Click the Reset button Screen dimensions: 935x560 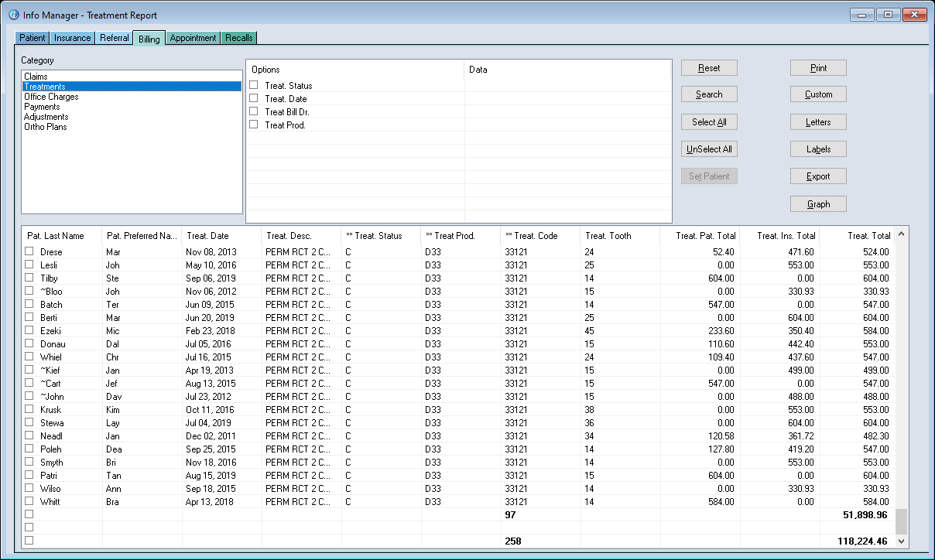(709, 68)
